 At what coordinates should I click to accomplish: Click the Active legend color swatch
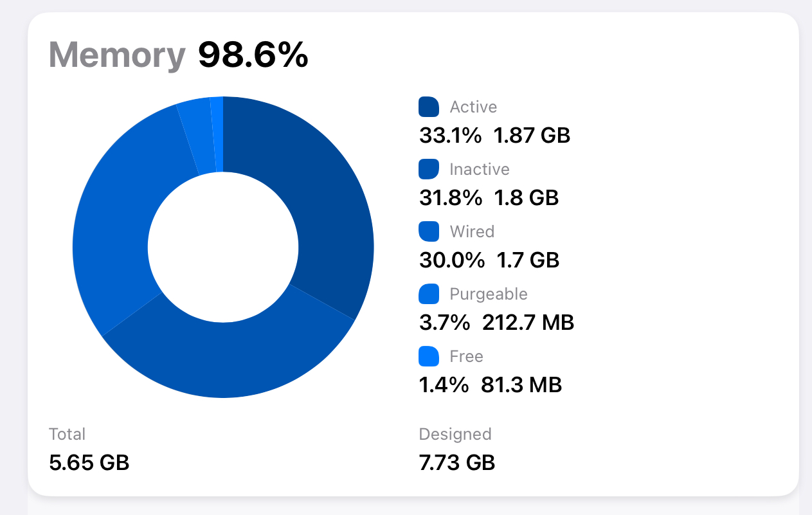pos(429,107)
